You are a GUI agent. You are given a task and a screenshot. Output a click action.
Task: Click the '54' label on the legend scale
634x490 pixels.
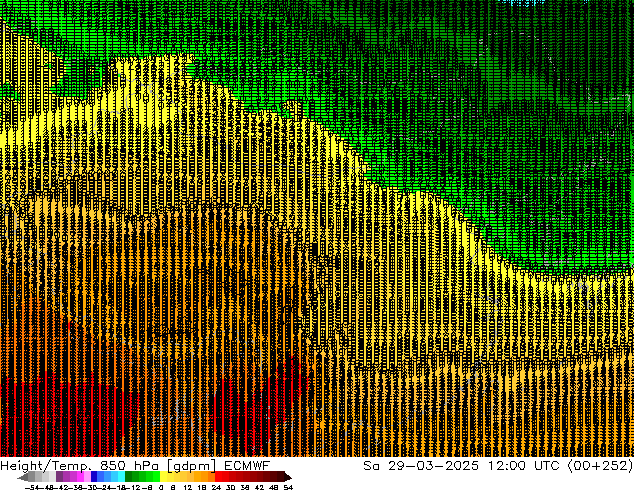click(x=288, y=487)
